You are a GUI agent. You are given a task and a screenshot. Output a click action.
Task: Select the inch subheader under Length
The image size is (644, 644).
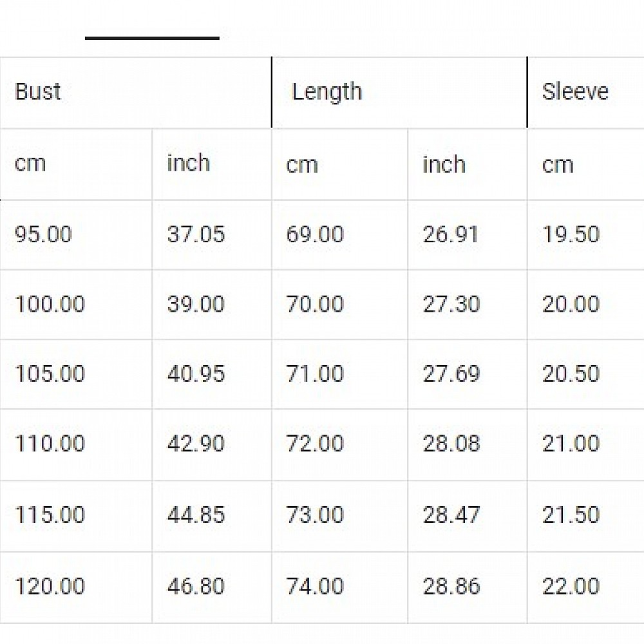coord(444,164)
